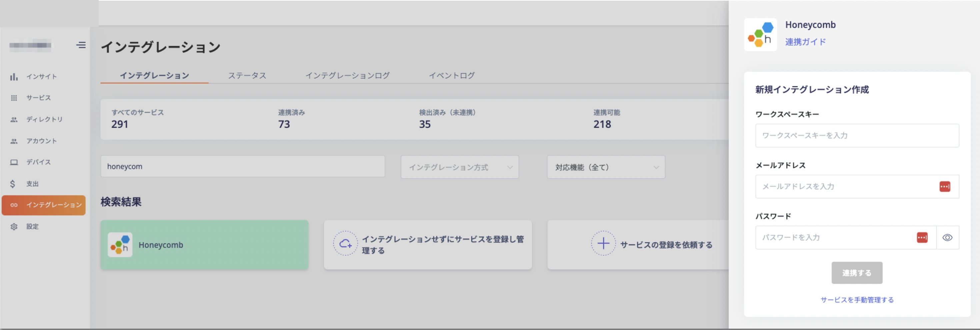Click password manager icon in パスワード field
Image resolution: width=980 pixels, height=330 pixels.
tap(922, 238)
